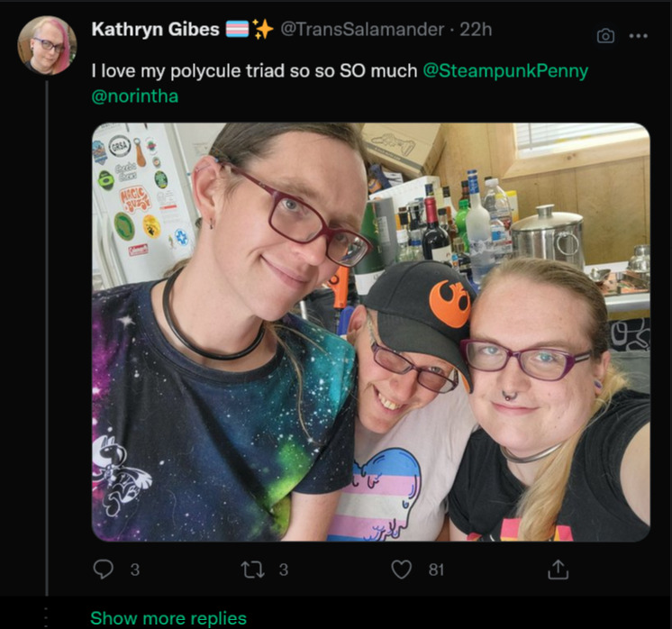Viewport: 672px width, 629px height.
Task: Open the Kathryn Gibes display name
Action: (155, 29)
